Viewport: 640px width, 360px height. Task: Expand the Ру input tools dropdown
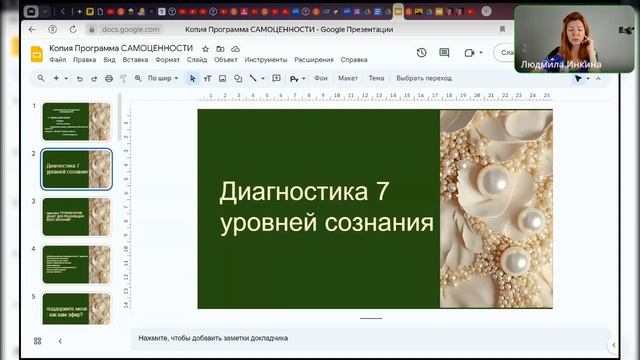[304, 78]
